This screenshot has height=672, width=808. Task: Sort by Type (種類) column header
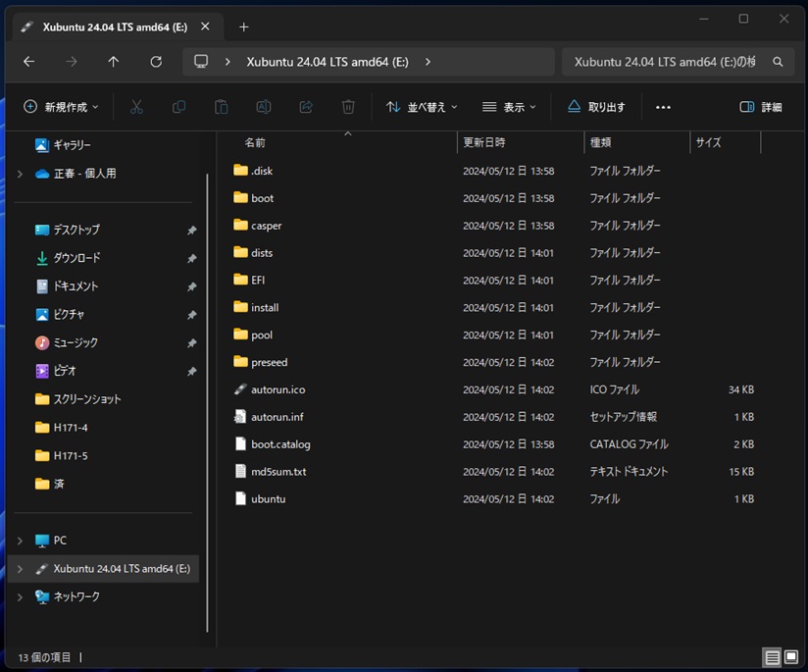600,142
